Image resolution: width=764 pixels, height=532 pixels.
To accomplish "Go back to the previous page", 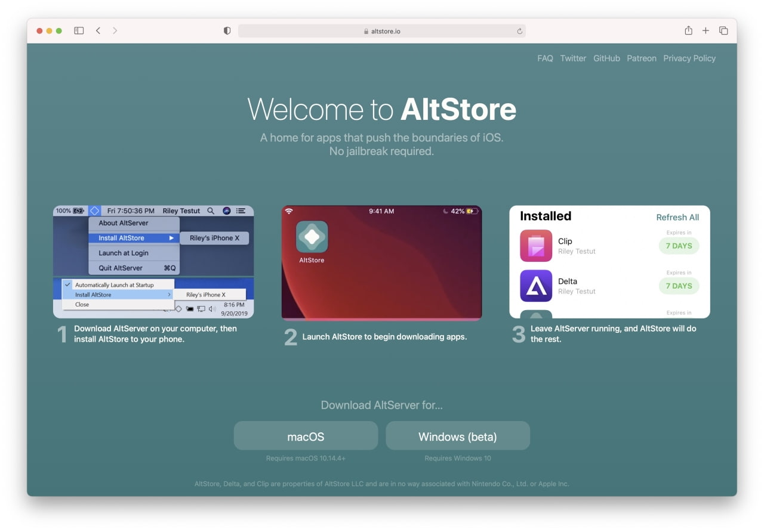I will tap(98, 30).
